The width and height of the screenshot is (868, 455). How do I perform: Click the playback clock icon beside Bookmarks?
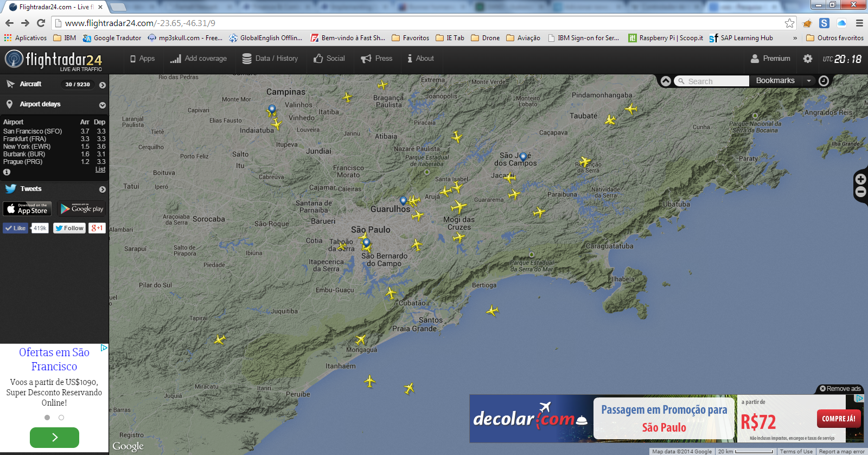(x=824, y=81)
